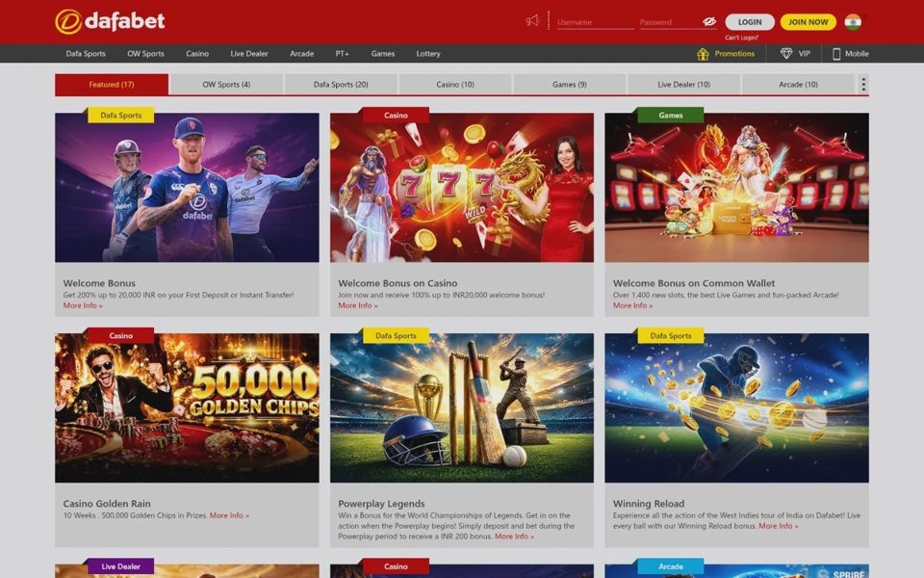Click the JOIN NOW button
The image size is (924, 578).
(x=808, y=22)
